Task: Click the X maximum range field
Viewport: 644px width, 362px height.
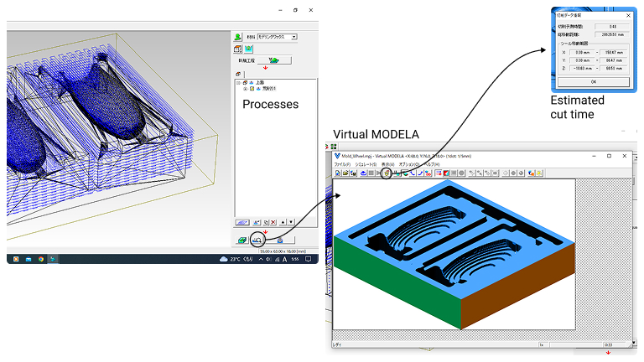Action: click(x=614, y=53)
